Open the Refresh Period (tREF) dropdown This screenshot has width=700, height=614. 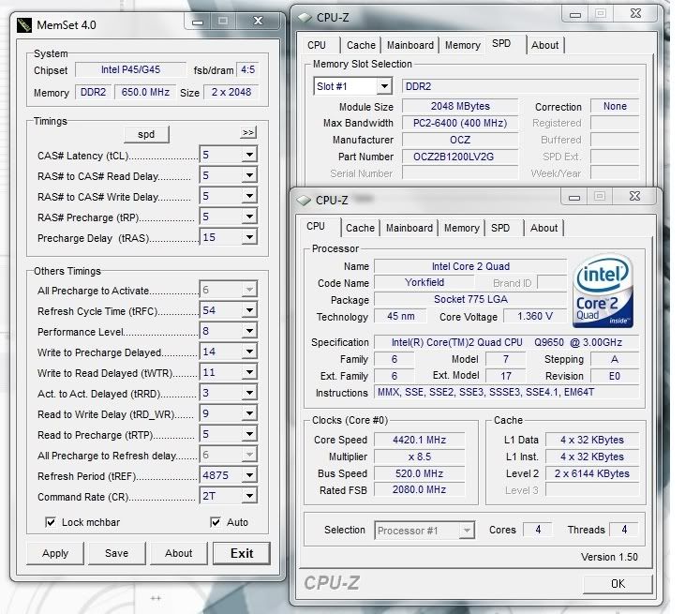coord(249,475)
